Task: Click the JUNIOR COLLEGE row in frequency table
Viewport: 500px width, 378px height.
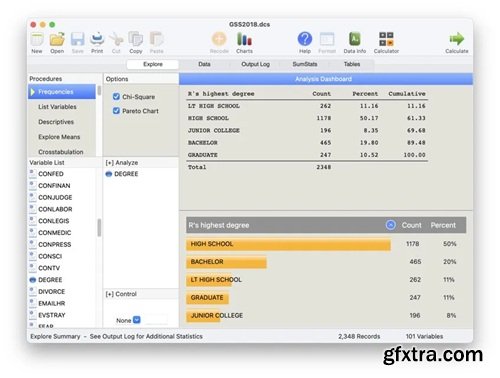Action: click(307, 130)
